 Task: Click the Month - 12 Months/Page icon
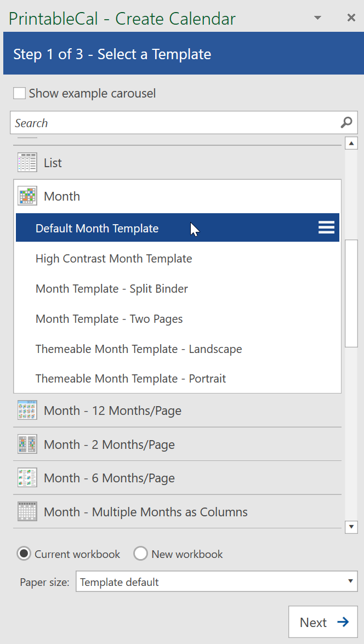pyautogui.click(x=27, y=411)
